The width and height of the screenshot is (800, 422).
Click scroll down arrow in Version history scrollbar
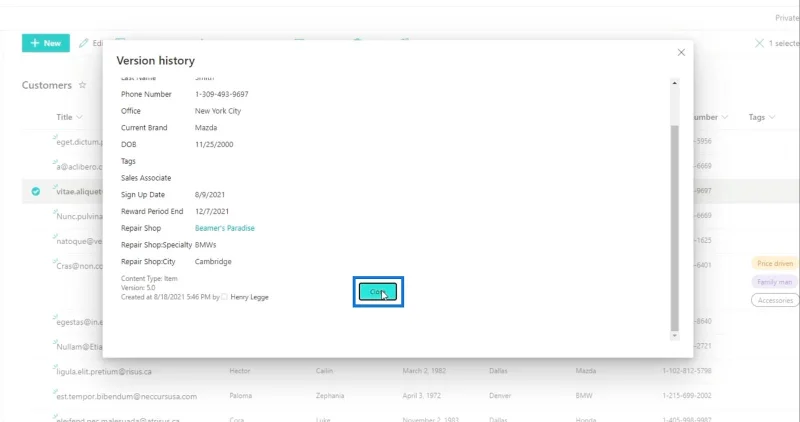click(674, 336)
